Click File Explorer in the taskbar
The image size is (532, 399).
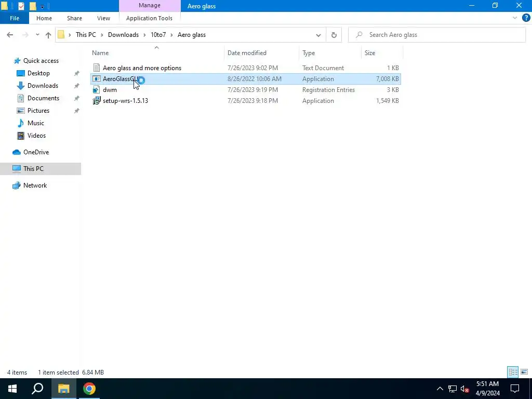(x=63, y=389)
